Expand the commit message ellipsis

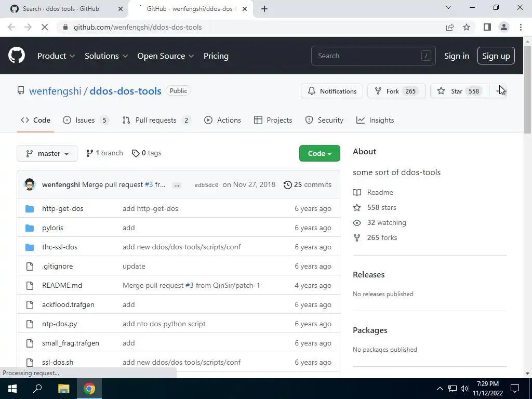click(x=177, y=185)
